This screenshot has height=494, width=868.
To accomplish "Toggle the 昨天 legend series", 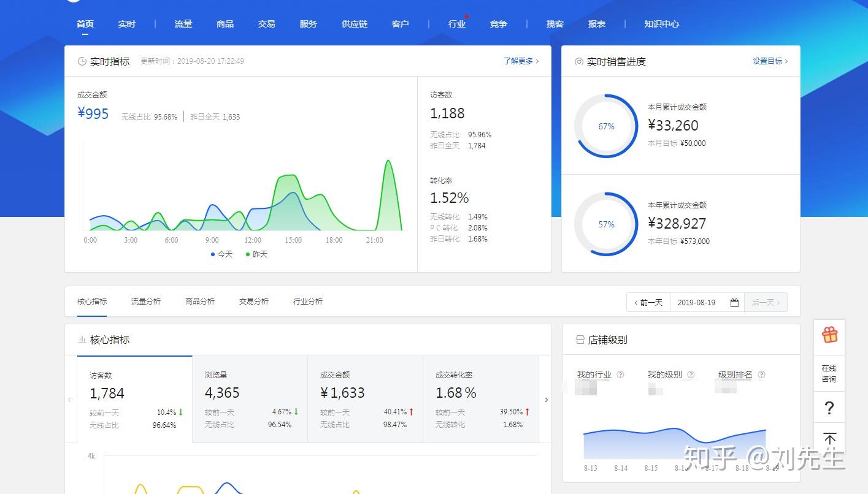I will pos(256,254).
